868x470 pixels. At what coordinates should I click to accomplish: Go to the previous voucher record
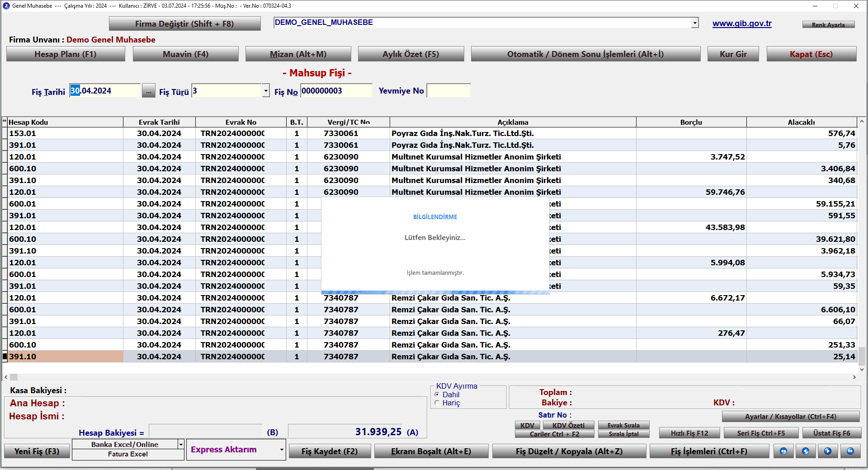806,451
